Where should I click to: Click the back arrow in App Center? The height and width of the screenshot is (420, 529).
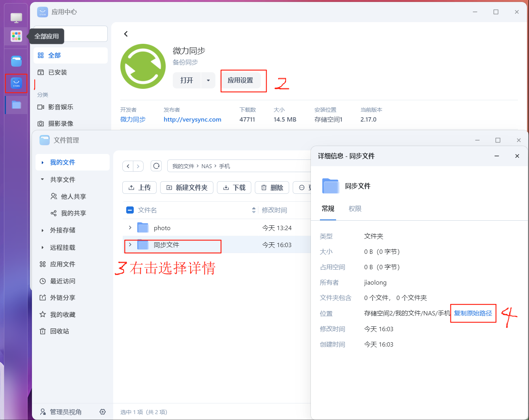pyautogui.click(x=126, y=34)
